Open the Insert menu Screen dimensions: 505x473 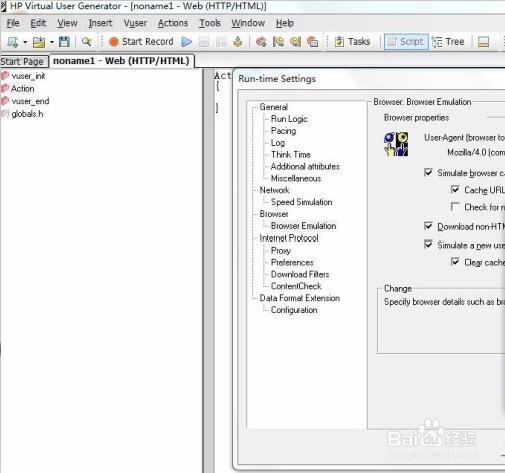click(x=100, y=23)
